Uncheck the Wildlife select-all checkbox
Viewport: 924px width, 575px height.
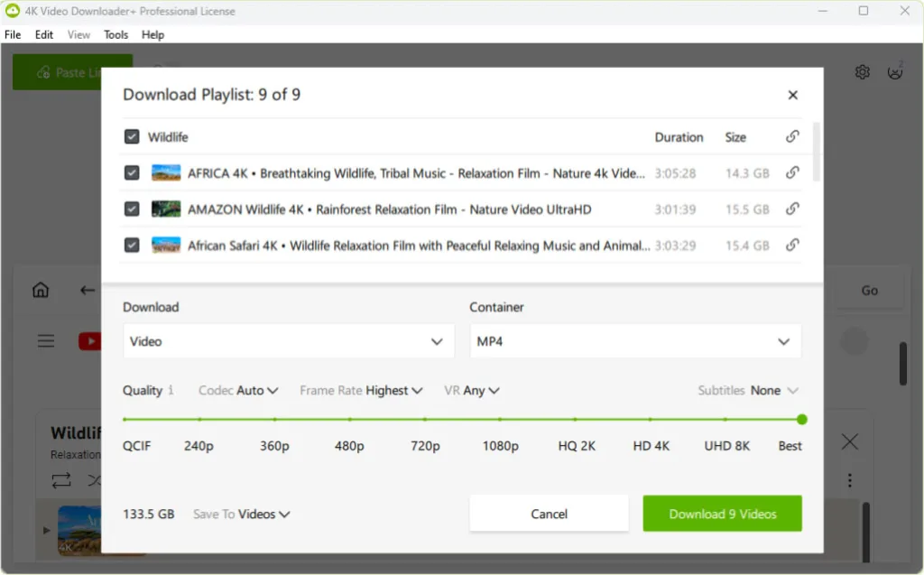(x=132, y=137)
